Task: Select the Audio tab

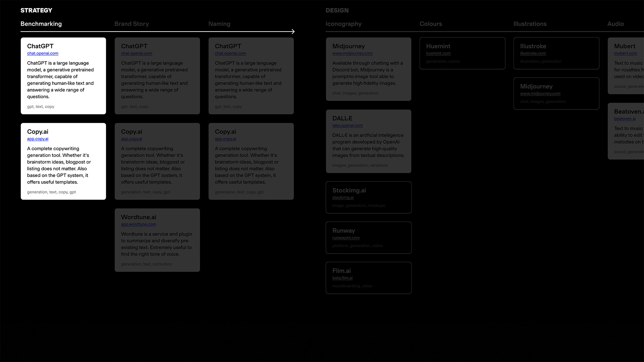Action: click(x=616, y=24)
